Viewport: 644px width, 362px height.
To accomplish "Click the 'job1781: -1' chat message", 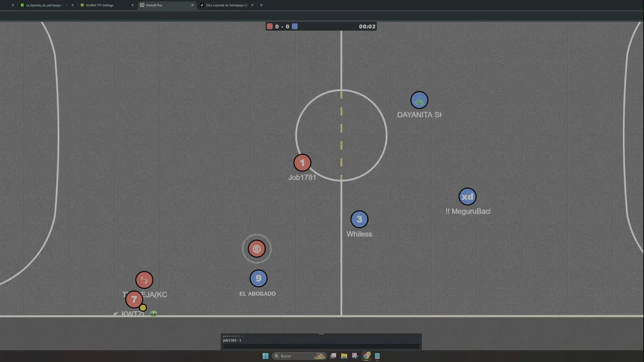I will pos(232,340).
